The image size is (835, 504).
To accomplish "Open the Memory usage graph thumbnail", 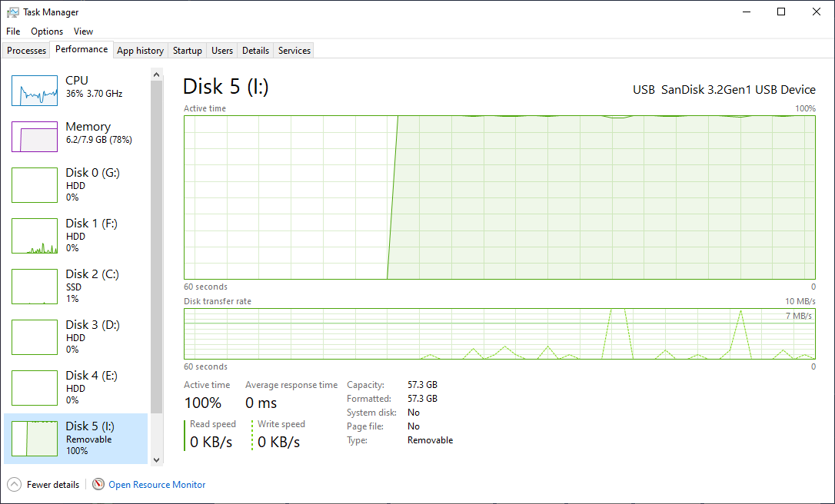I will pos(35,137).
